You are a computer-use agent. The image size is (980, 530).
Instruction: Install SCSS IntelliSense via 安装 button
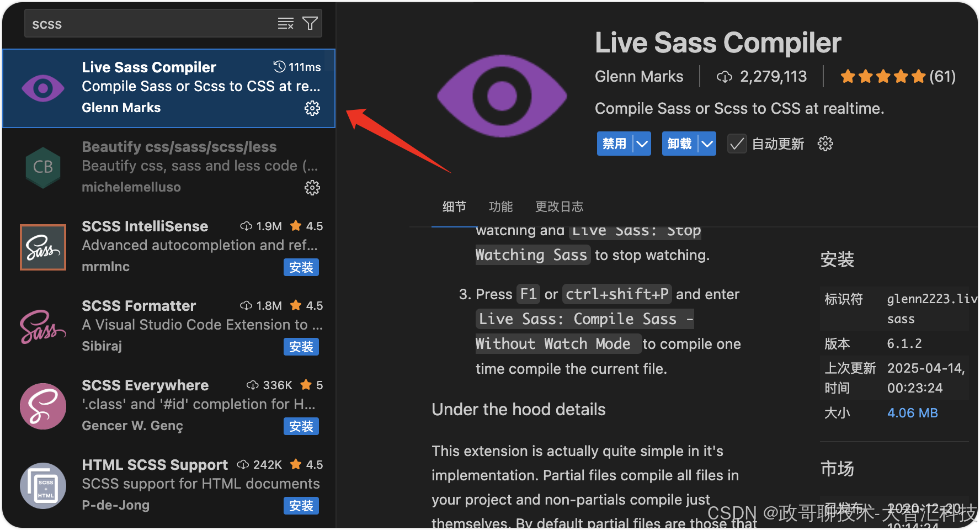point(301,267)
